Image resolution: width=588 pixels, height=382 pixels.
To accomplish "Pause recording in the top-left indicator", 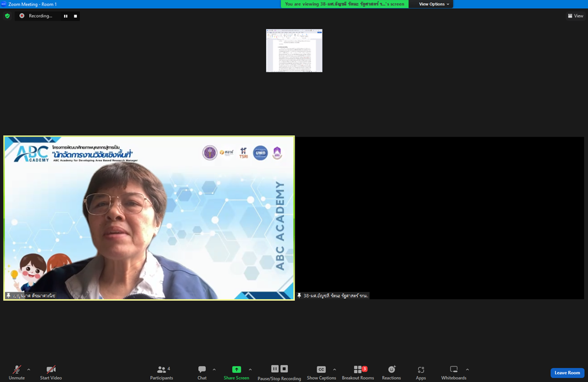I will [x=66, y=16].
